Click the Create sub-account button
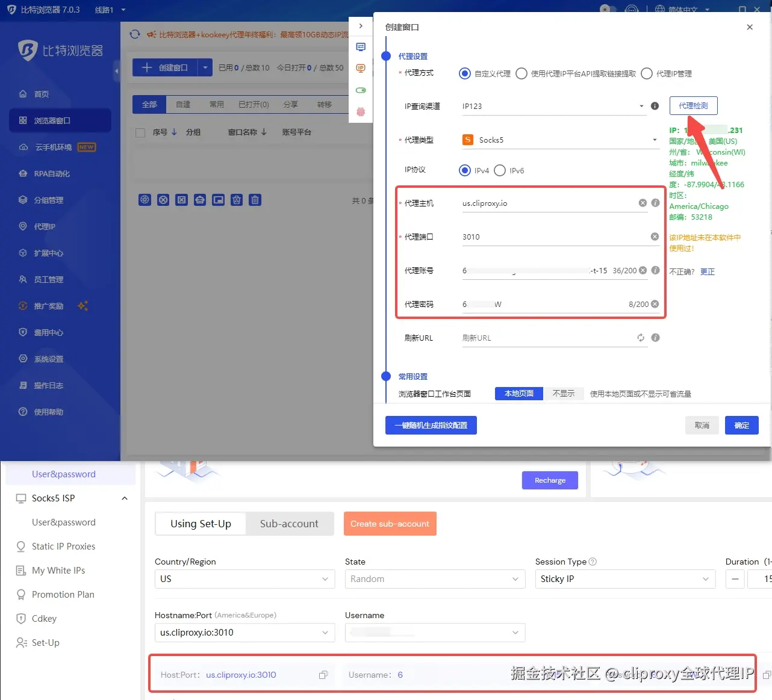Viewport: 772px width, 700px height. [x=390, y=524]
